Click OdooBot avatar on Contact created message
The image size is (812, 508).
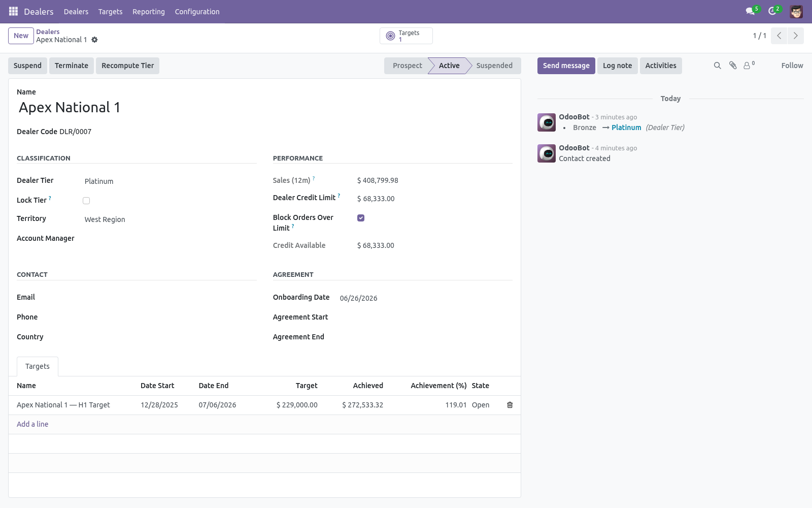click(x=547, y=153)
